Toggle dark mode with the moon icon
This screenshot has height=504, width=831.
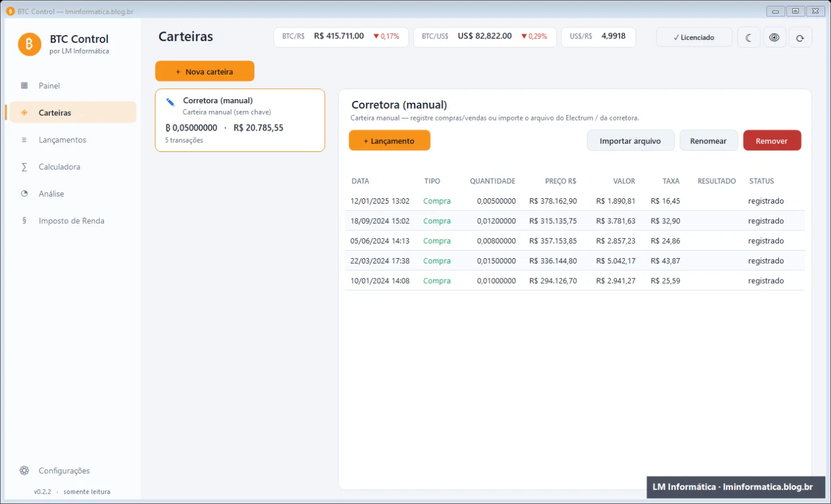click(x=748, y=37)
